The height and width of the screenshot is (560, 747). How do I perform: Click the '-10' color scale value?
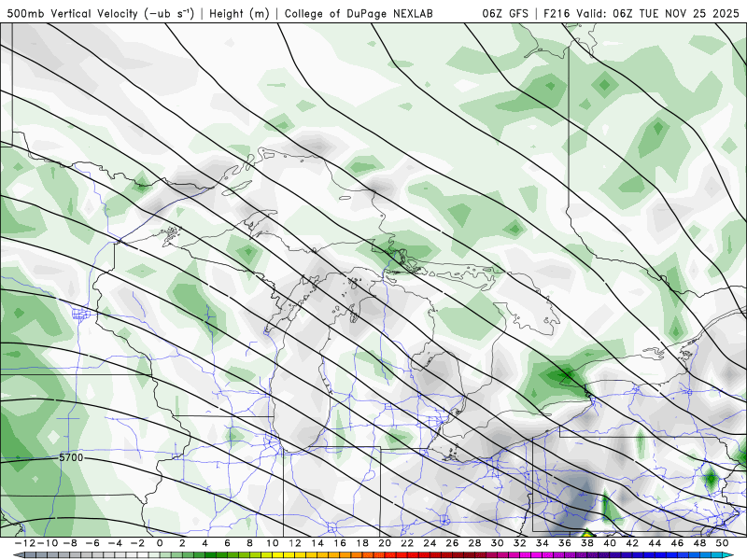pyautogui.click(x=48, y=543)
